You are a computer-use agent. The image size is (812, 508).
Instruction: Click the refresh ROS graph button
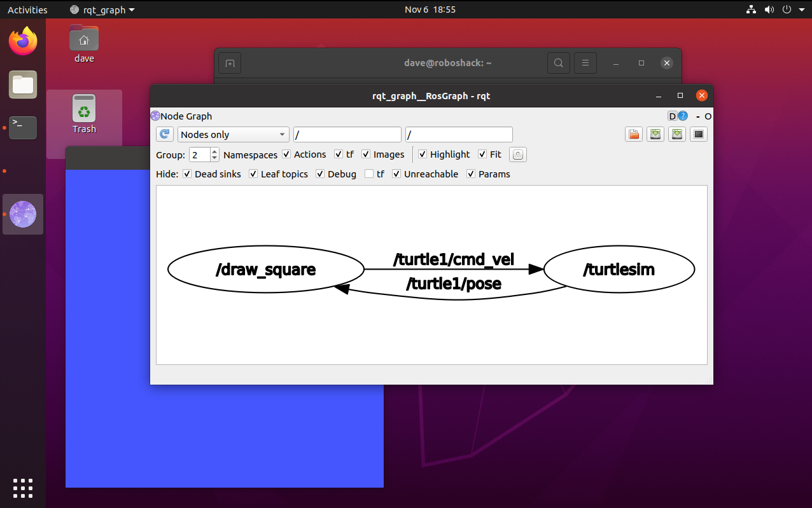coord(165,134)
